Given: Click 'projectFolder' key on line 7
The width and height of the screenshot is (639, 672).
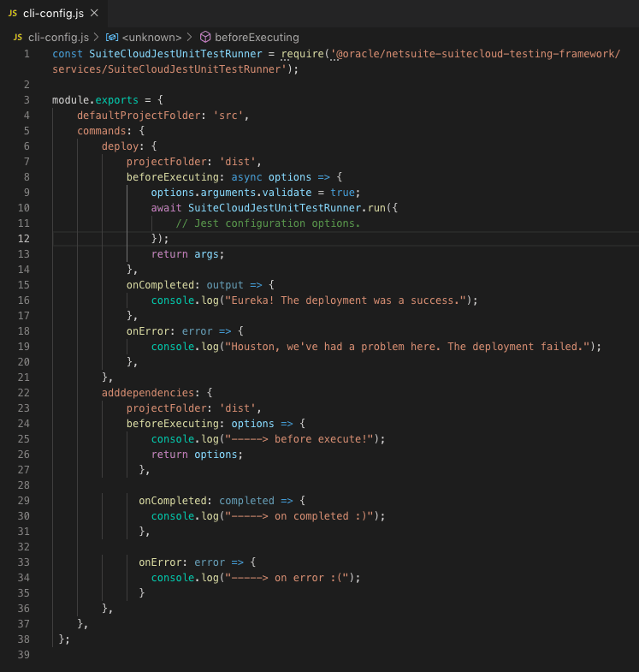Looking at the screenshot, I should (166, 162).
